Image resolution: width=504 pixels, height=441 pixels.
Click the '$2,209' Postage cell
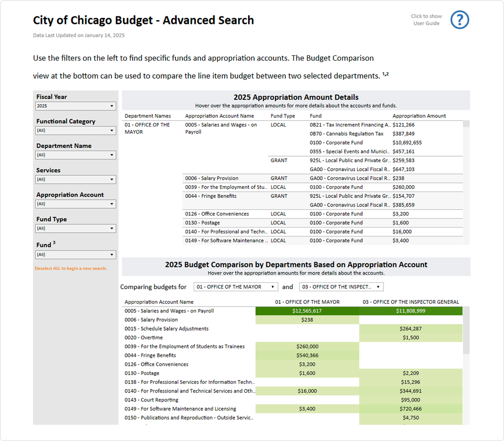[411, 373]
